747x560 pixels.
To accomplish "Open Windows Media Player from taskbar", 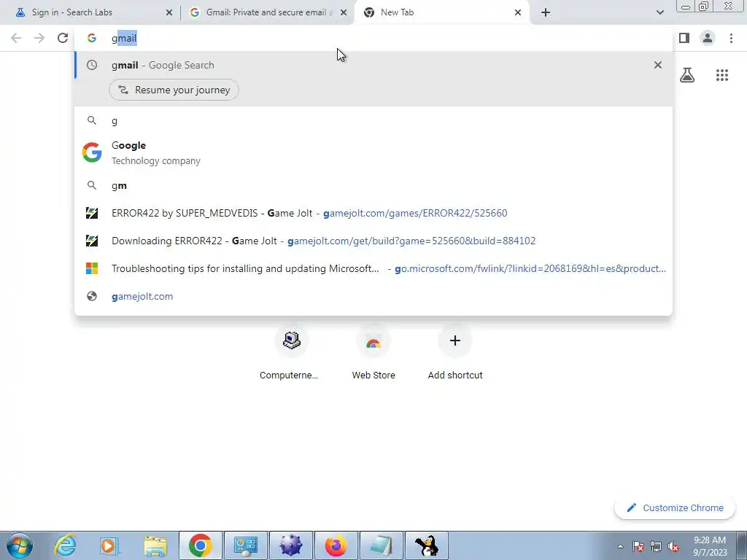I will coord(109,545).
